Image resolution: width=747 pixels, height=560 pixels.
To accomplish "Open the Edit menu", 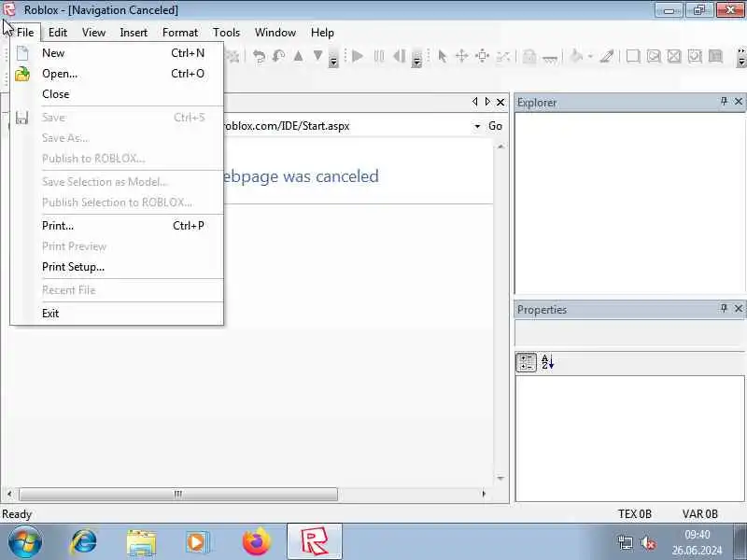I will click(58, 33).
